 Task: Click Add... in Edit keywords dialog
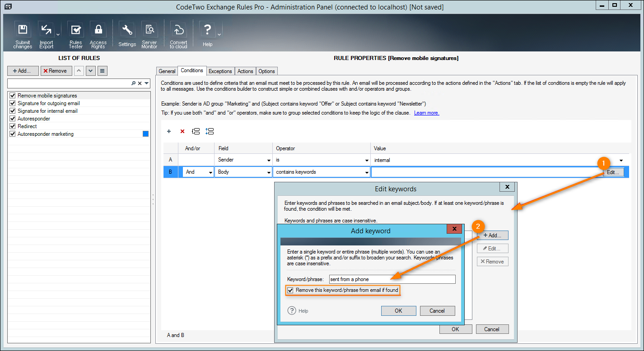(492, 236)
